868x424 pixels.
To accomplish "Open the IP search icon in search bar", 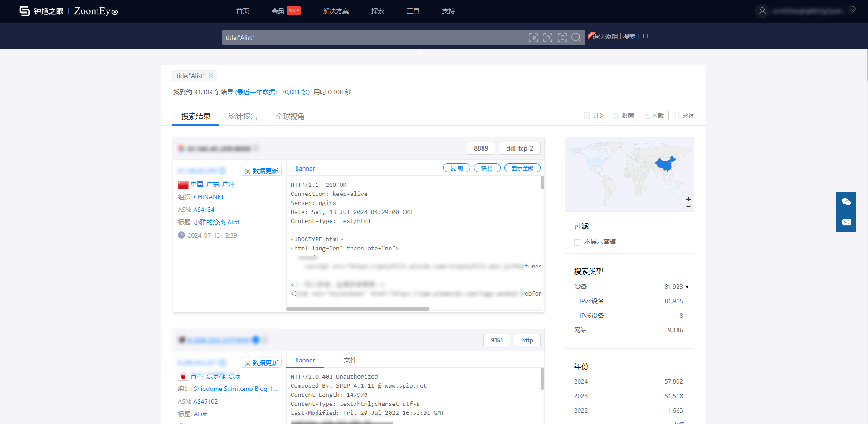I will (533, 38).
